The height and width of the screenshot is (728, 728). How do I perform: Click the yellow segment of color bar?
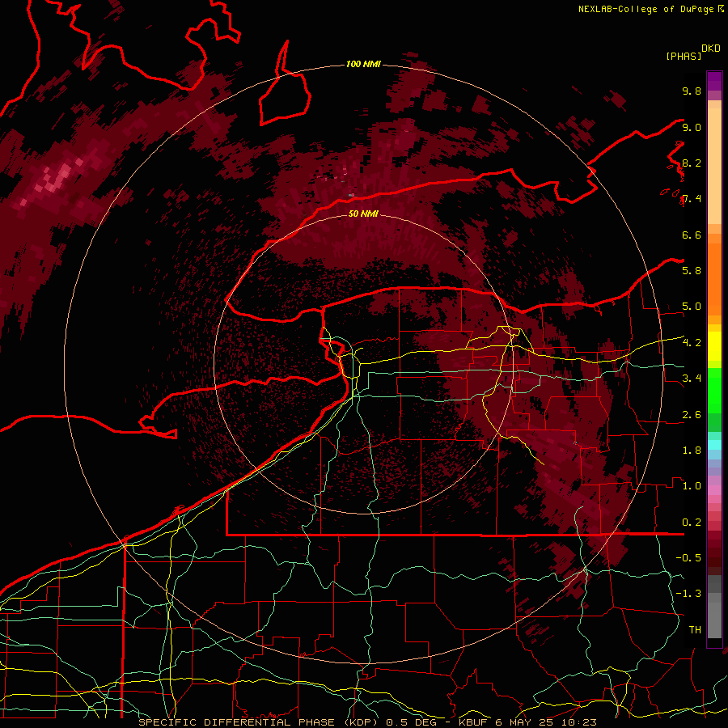(714, 346)
